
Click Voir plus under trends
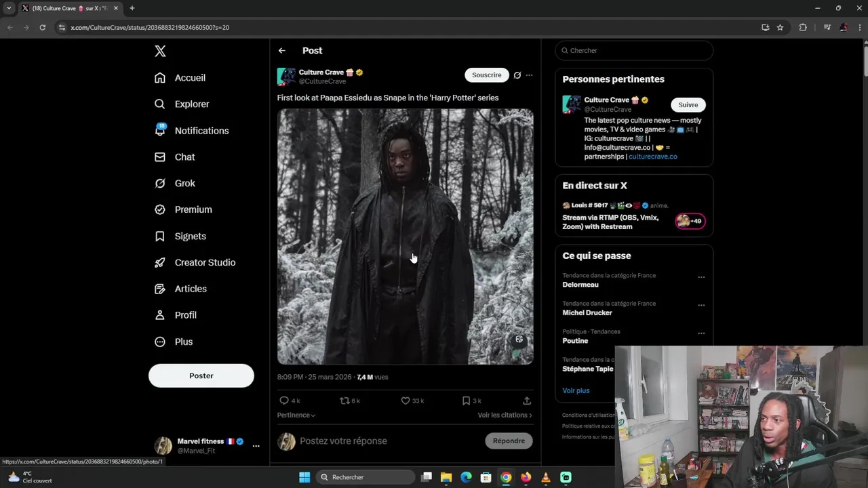[x=576, y=390]
